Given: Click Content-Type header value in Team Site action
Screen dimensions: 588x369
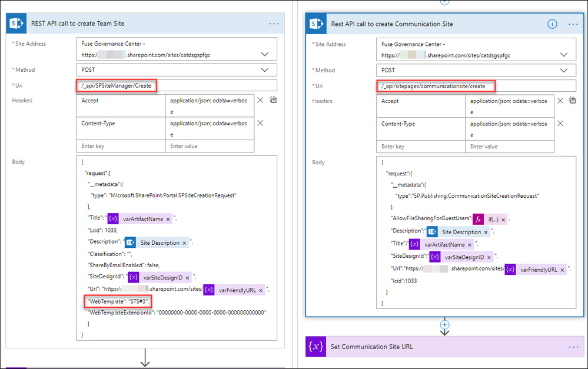Looking at the screenshot, I should coord(210,129).
